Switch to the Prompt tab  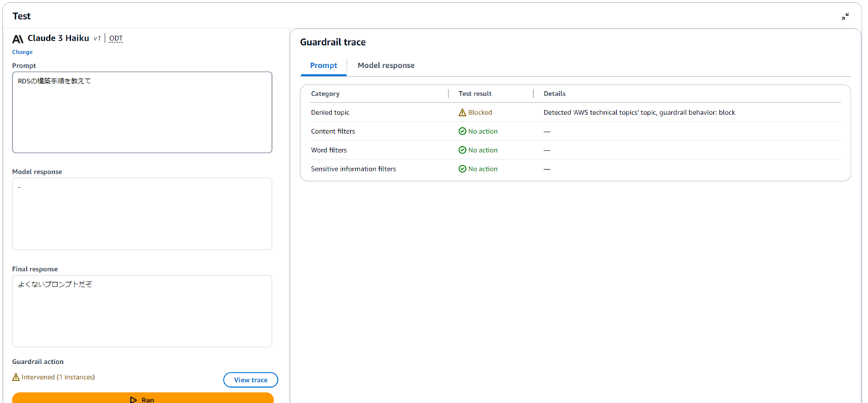[323, 65]
